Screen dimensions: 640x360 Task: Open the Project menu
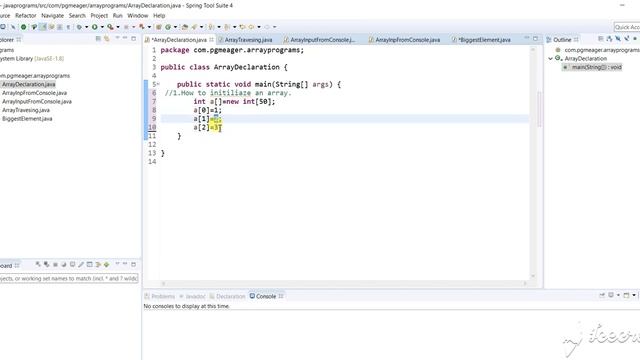tap(99, 16)
